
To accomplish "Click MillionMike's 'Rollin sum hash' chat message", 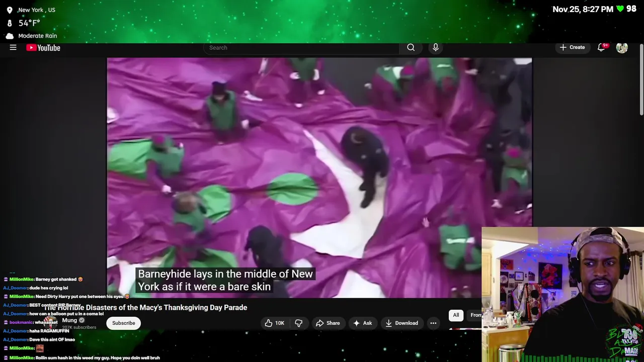I will coord(82,357).
